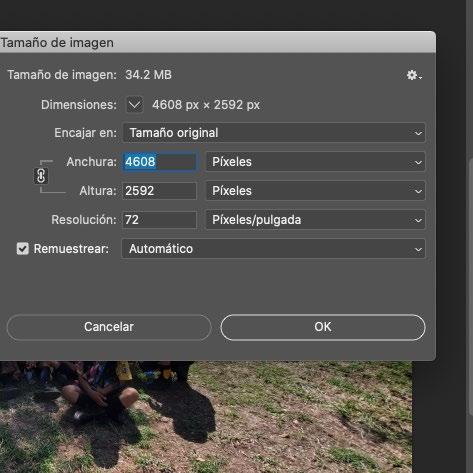This screenshot has width=473, height=473.
Task: Click the photo canvas below the dialog
Action: tap(206, 417)
